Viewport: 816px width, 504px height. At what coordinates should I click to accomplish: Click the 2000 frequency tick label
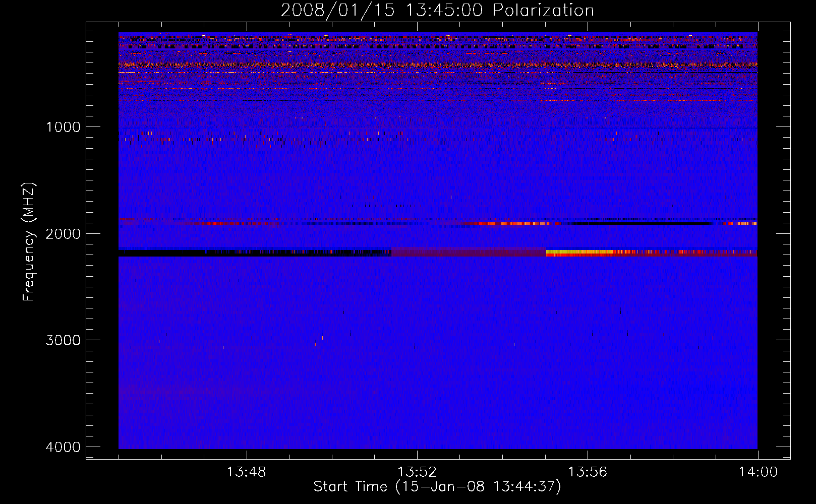pos(63,234)
